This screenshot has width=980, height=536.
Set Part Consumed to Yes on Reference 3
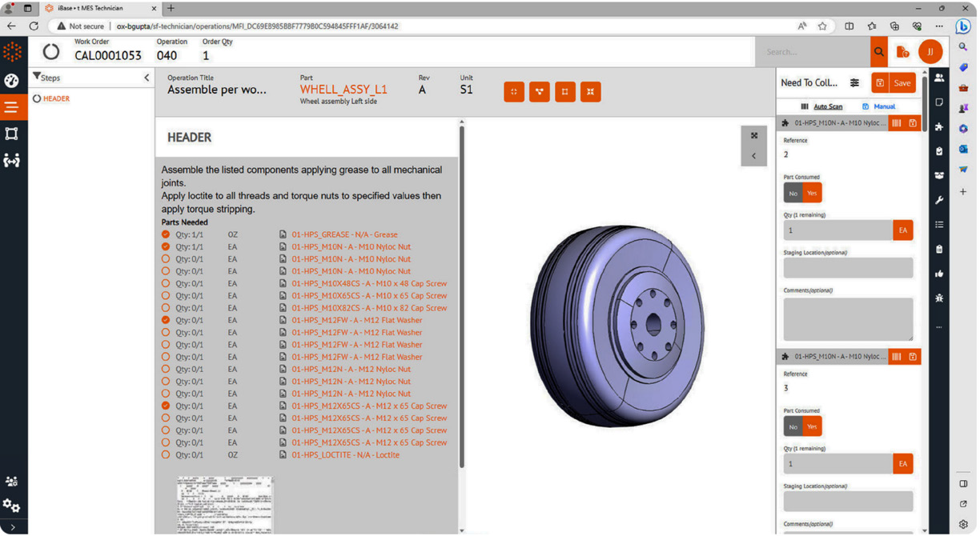[x=812, y=426]
